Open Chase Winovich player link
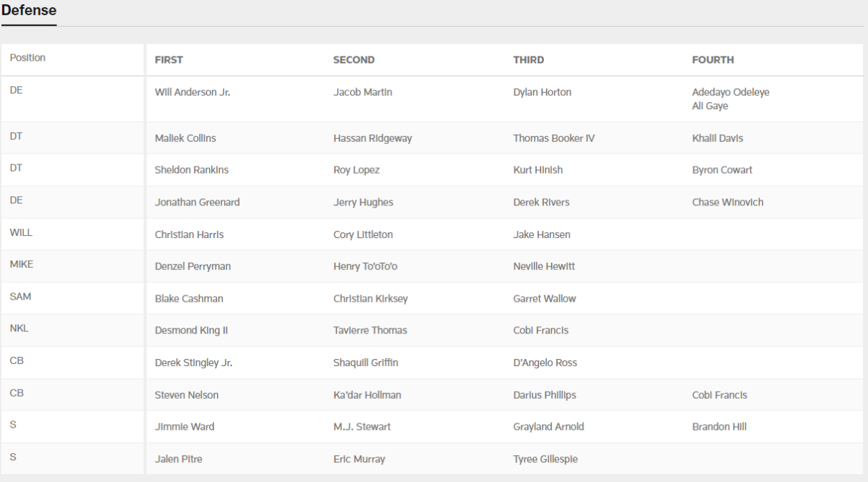The width and height of the screenshot is (868, 482). [x=727, y=203]
